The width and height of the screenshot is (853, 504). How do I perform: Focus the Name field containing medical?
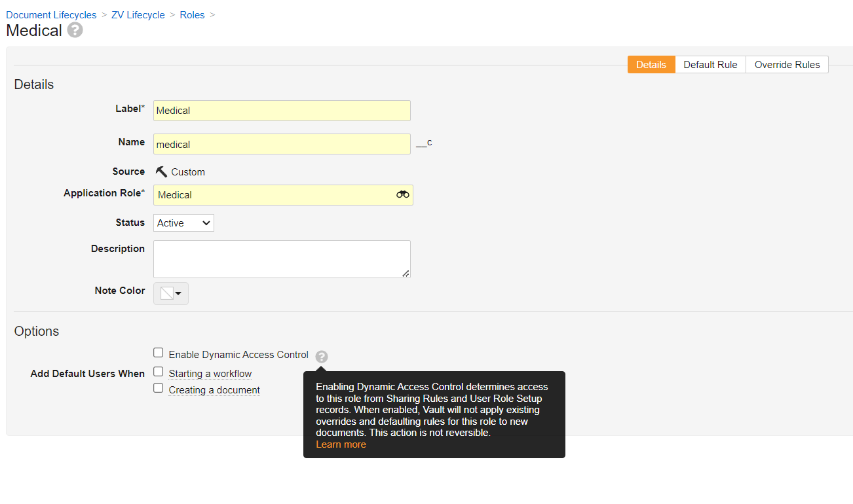[282, 144]
